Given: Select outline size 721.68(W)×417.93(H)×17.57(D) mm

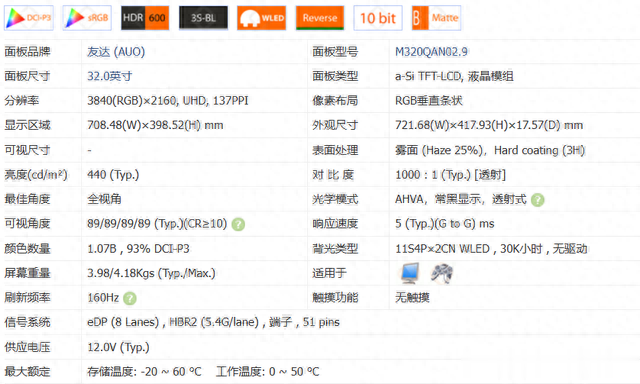Looking at the screenshot, I should [489, 125].
